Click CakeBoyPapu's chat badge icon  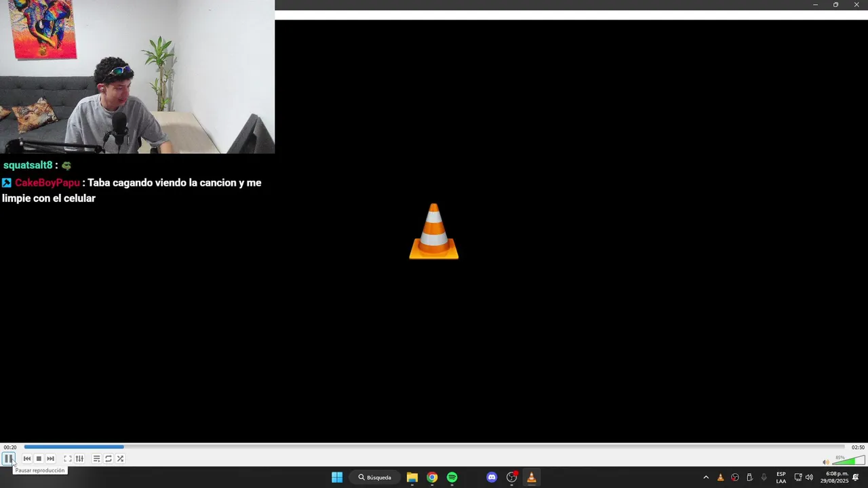click(x=7, y=183)
